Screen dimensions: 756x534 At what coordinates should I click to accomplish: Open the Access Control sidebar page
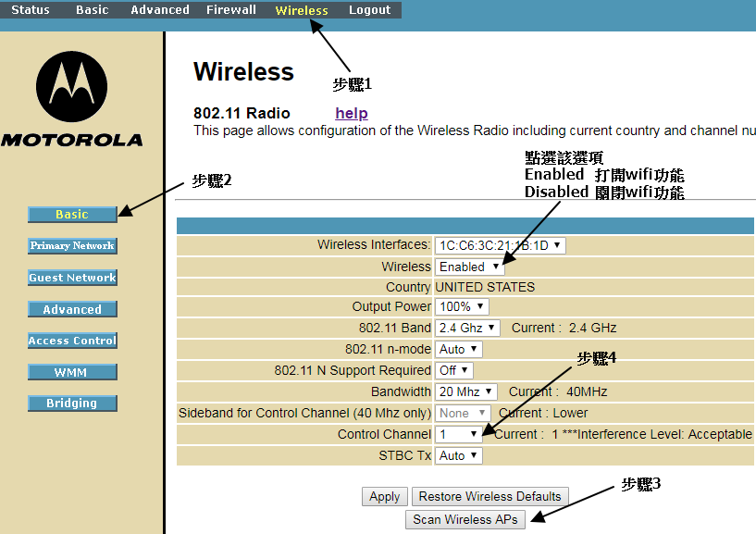click(72, 341)
